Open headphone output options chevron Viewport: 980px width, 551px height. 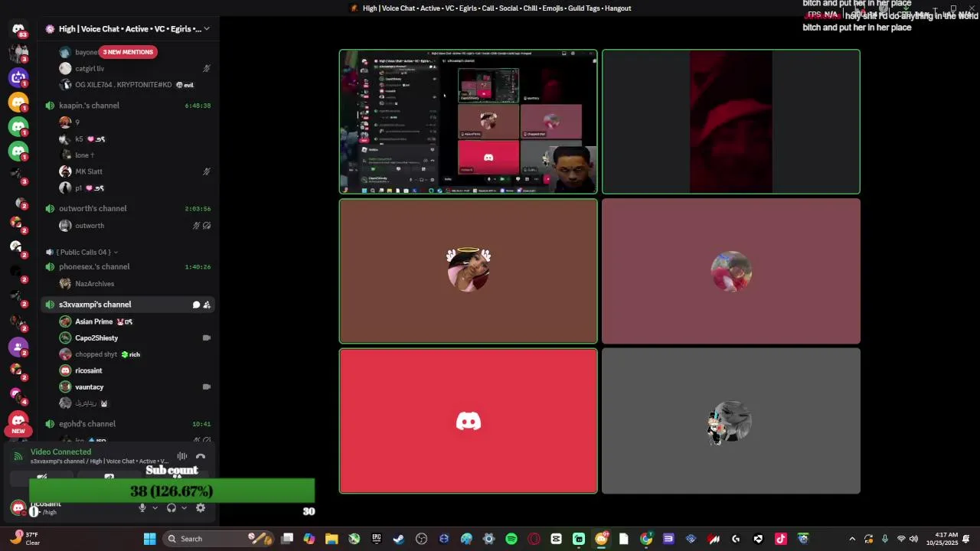[x=185, y=507]
